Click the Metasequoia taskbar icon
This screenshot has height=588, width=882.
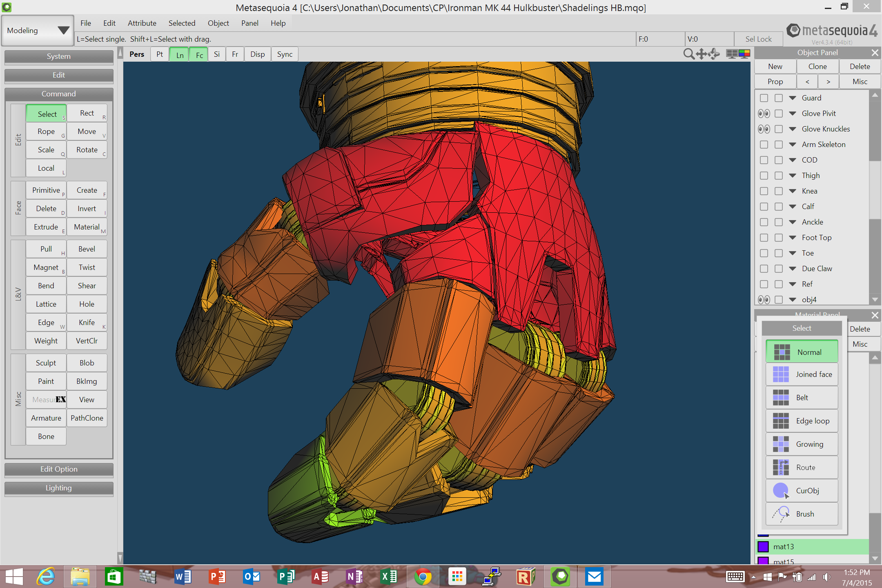click(560, 577)
